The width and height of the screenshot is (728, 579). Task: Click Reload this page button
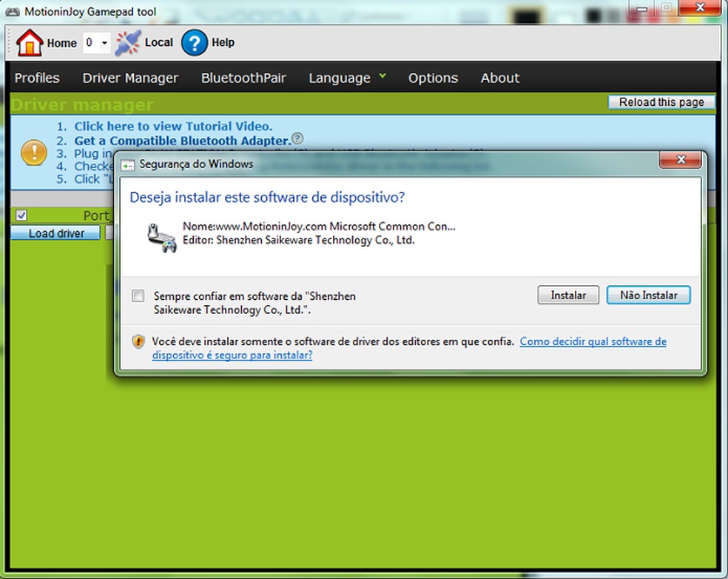(x=661, y=102)
